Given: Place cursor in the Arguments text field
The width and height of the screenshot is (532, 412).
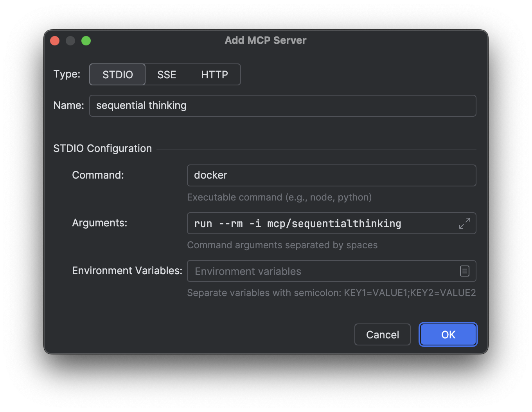Looking at the screenshot, I should click(321, 223).
